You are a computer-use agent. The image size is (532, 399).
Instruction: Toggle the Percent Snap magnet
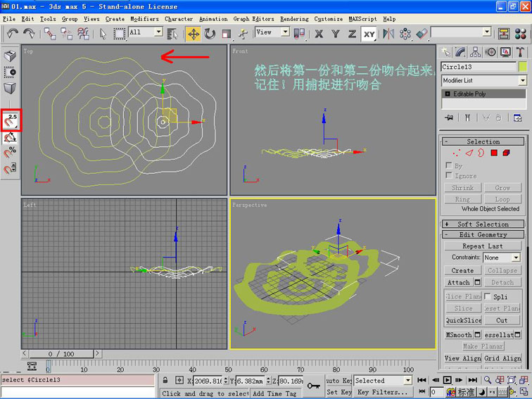tap(10, 152)
